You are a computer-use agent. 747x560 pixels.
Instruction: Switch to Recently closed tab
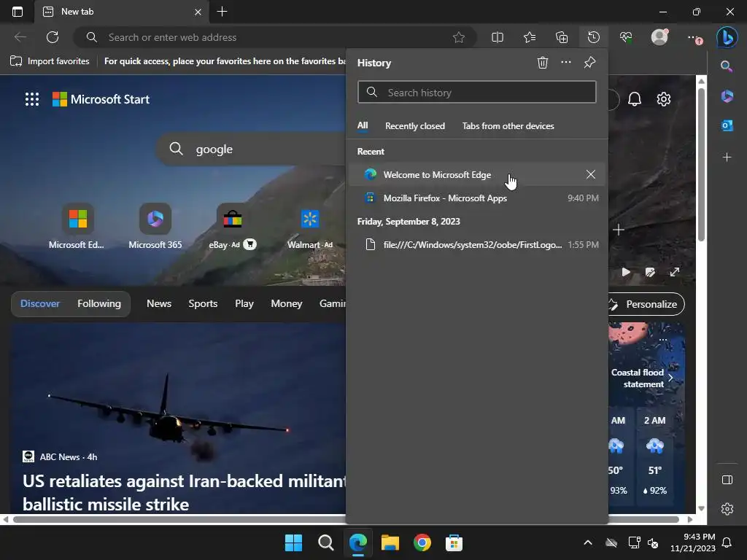[415, 126]
